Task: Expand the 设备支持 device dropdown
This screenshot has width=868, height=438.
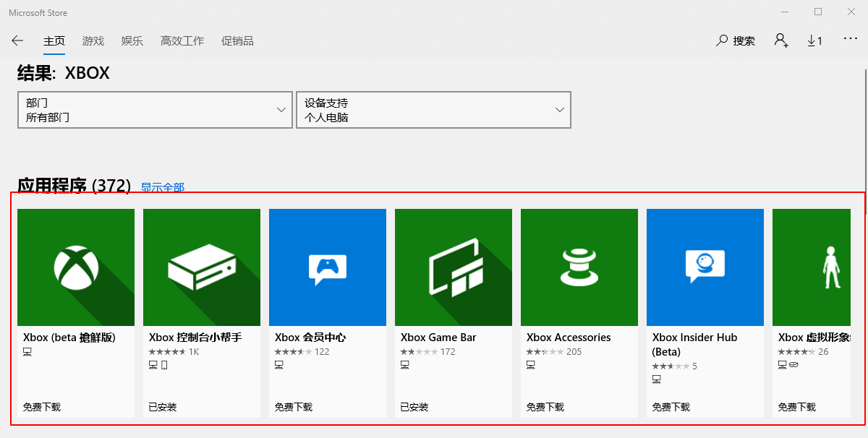Action: [x=433, y=110]
